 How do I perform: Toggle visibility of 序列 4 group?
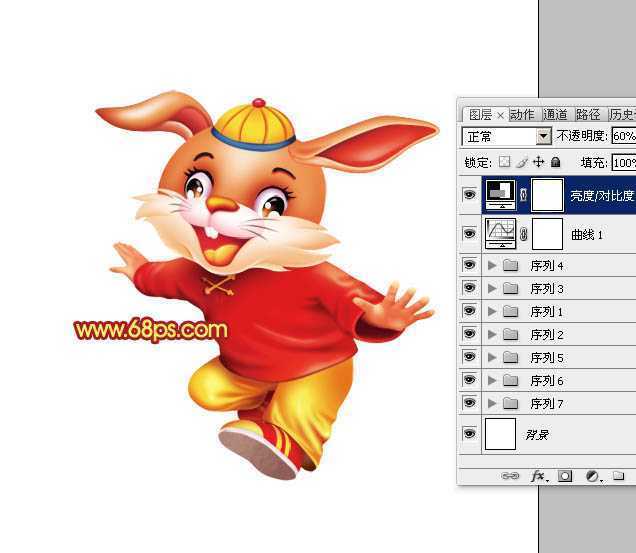click(x=469, y=265)
